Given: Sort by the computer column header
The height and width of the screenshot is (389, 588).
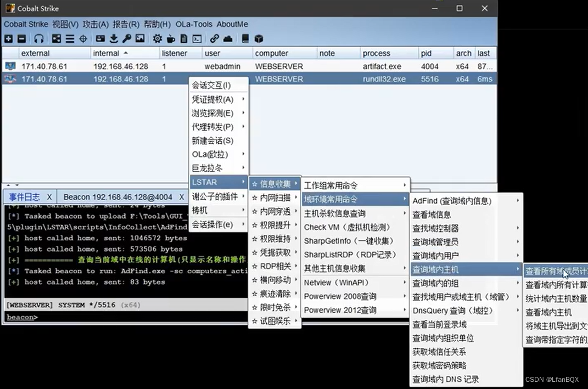Looking at the screenshot, I should click(284, 53).
